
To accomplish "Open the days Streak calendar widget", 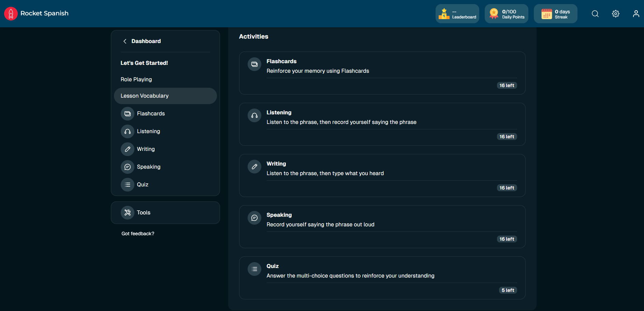I will tap(555, 14).
